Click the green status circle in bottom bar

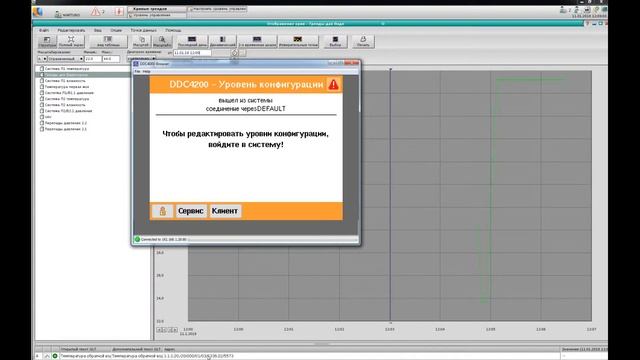pos(55,356)
